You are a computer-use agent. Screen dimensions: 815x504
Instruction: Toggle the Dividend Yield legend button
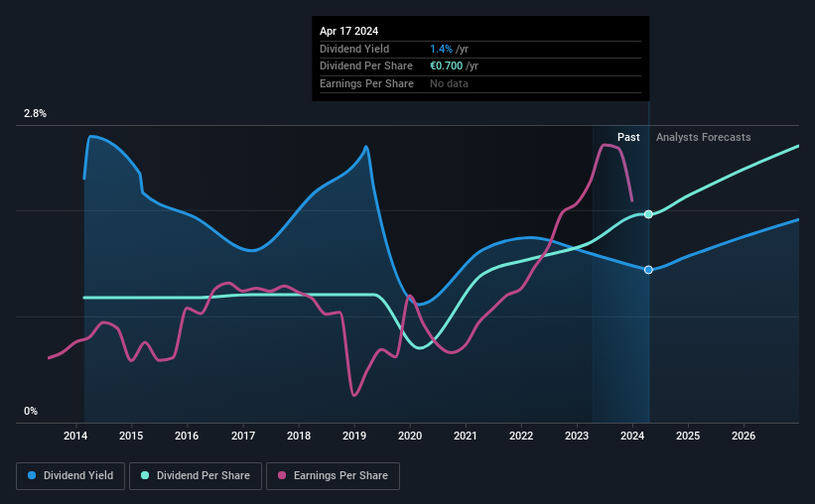70,476
